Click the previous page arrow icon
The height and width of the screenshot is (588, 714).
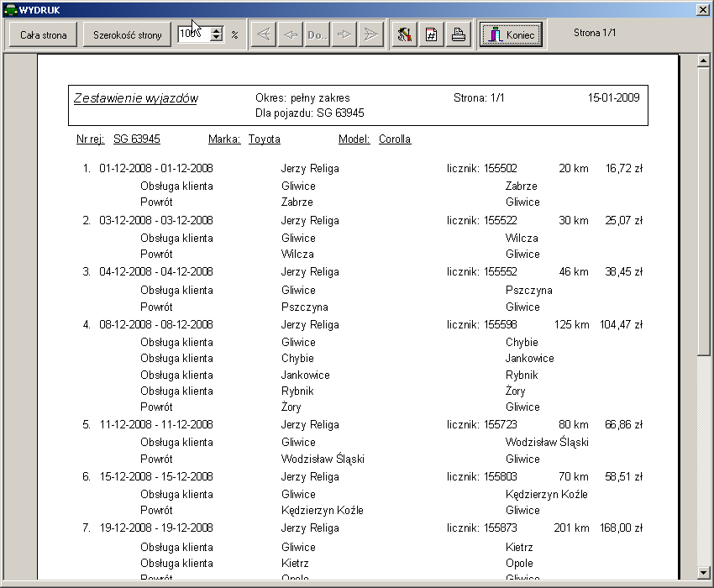[290, 34]
